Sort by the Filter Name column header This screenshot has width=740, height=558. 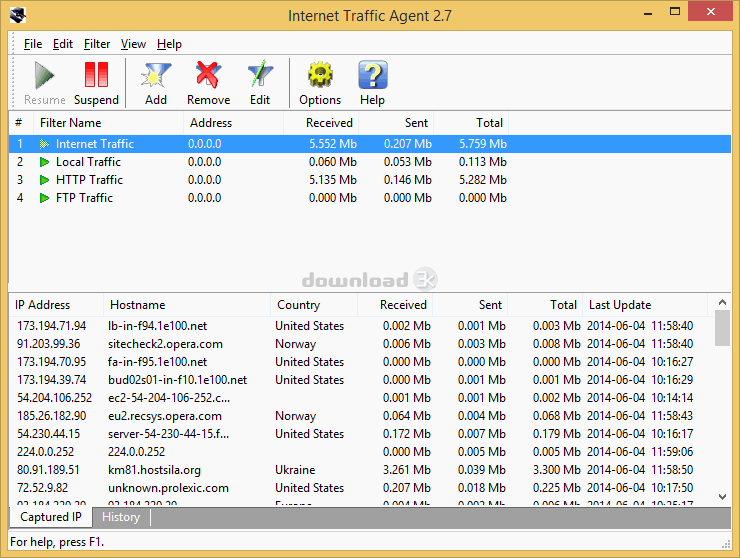click(108, 123)
